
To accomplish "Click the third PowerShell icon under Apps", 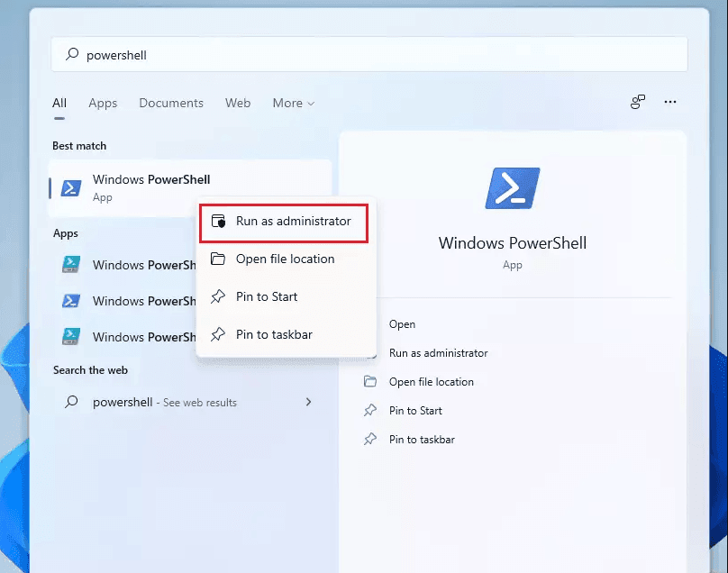I will (71, 336).
